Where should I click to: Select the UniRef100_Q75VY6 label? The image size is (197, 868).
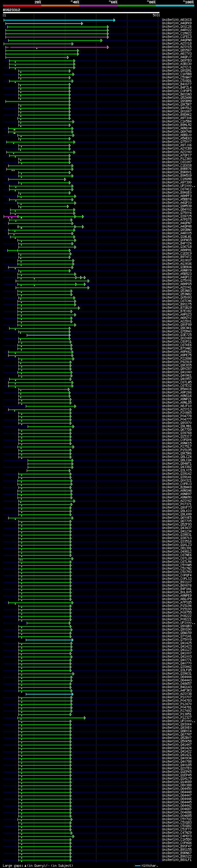[177, 280]
